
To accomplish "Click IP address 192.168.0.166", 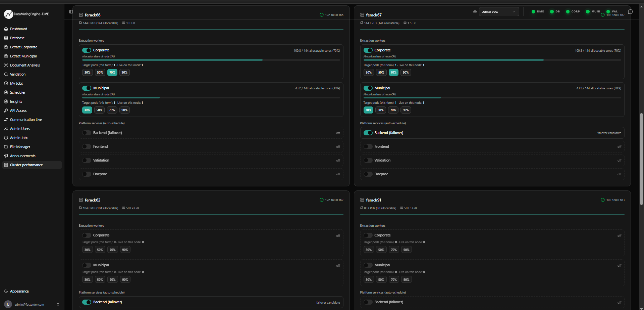I will tap(334, 15).
